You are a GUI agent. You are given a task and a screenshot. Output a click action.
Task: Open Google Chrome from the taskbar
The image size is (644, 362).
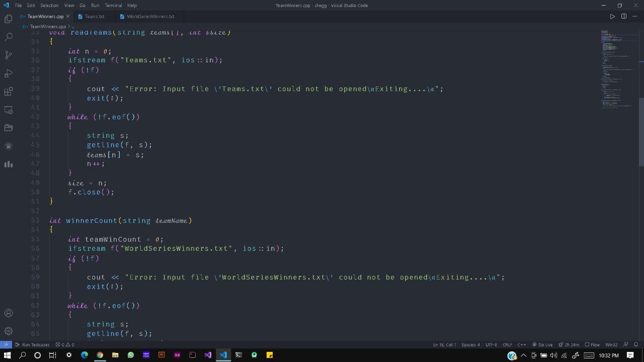100,355
